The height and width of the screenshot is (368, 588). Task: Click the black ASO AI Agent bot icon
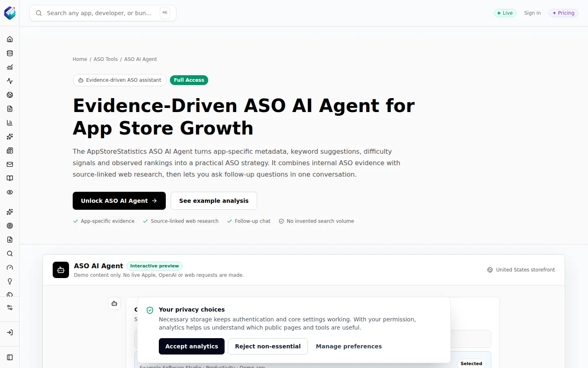[61, 270]
